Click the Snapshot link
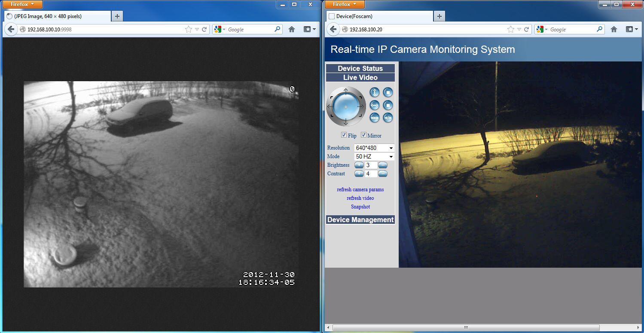644x333 pixels. [360, 207]
